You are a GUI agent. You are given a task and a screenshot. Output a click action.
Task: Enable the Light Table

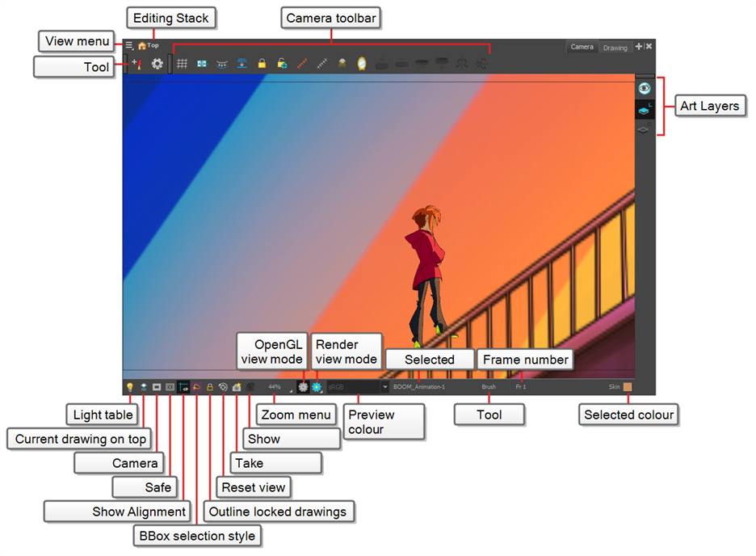point(130,387)
